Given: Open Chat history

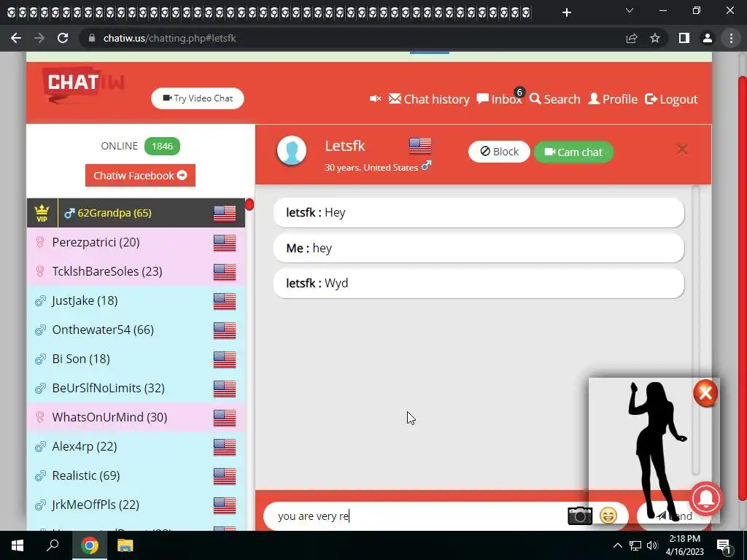Looking at the screenshot, I should pos(429,99).
